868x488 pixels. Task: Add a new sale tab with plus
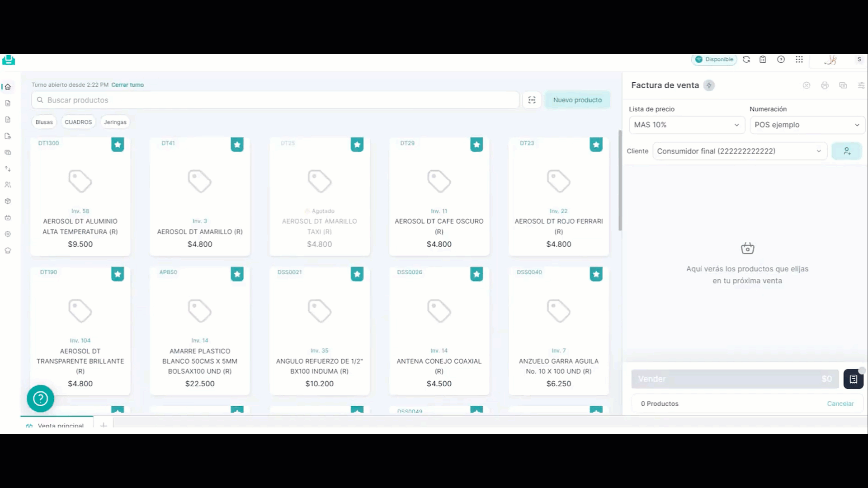tap(104, 425)
